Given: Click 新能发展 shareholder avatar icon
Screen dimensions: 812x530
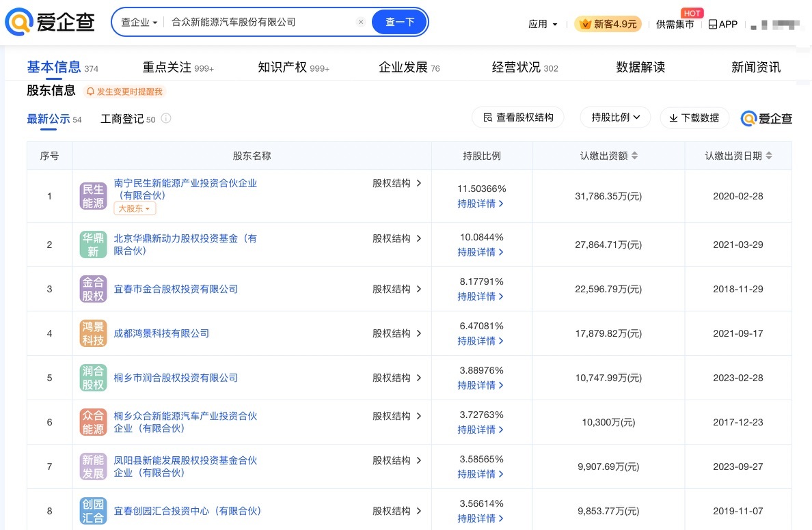Looking at the screenshot, I should tap(93, 466).
